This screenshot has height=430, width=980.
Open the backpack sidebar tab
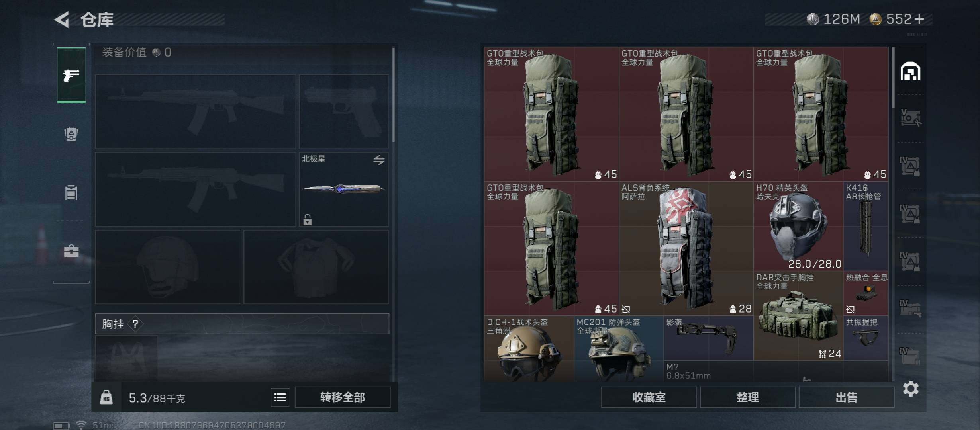tap(71, 134)
